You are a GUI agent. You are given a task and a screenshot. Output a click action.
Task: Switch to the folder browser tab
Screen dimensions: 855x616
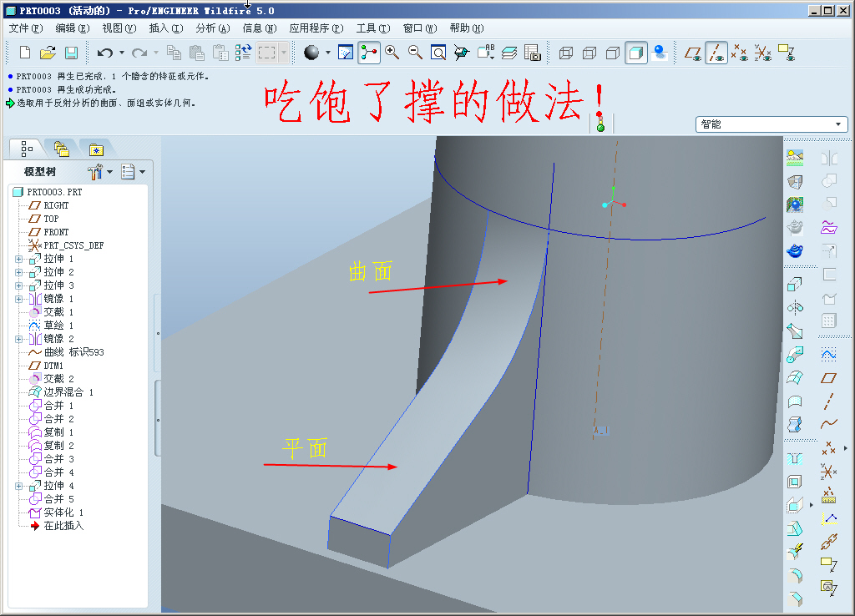(x=61, y=149)
